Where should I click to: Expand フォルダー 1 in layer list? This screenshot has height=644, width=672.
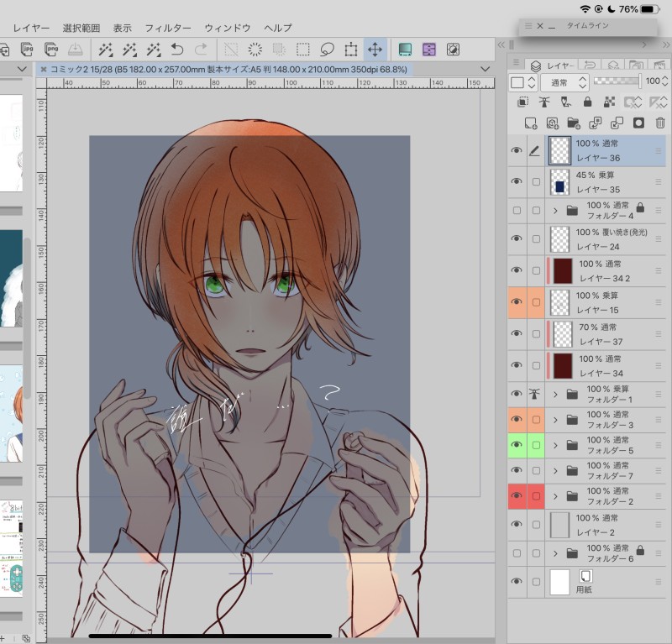555,394
